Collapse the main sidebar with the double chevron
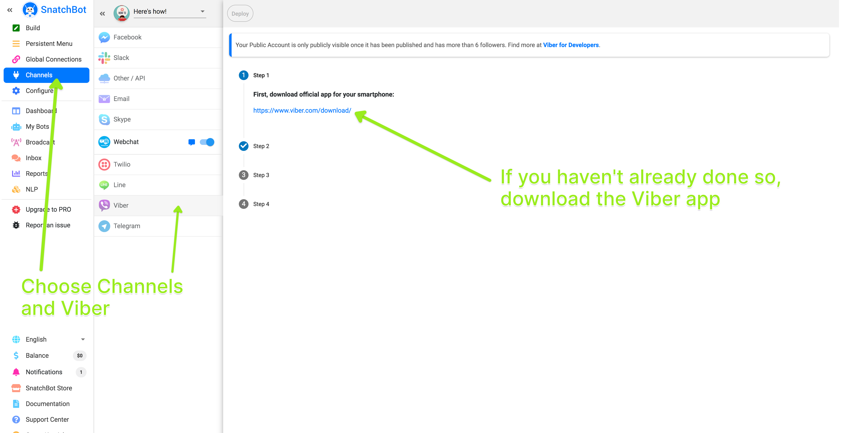The width and height of the screenshot is (868, 433). click(9, 10)
